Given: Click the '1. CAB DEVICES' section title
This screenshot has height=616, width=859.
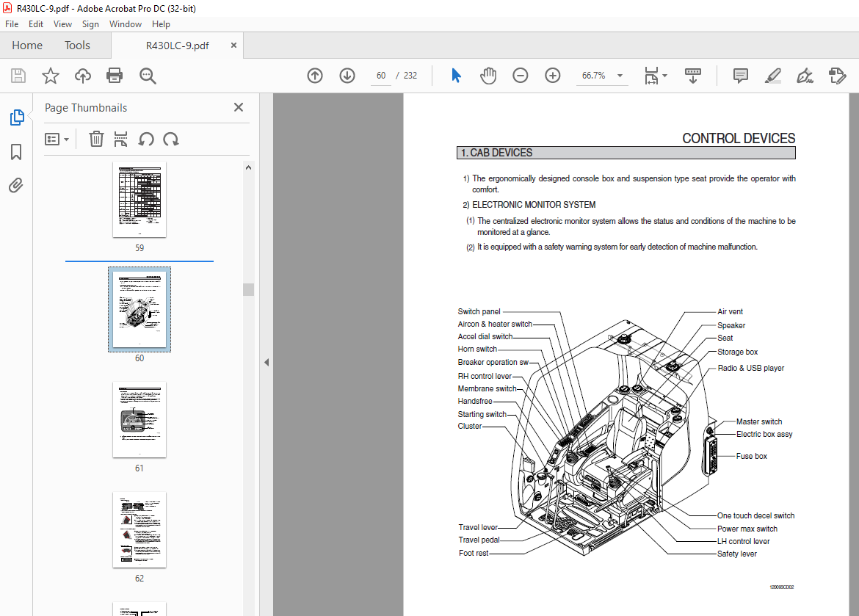Looking at the screenshot, I should point(496,153).
